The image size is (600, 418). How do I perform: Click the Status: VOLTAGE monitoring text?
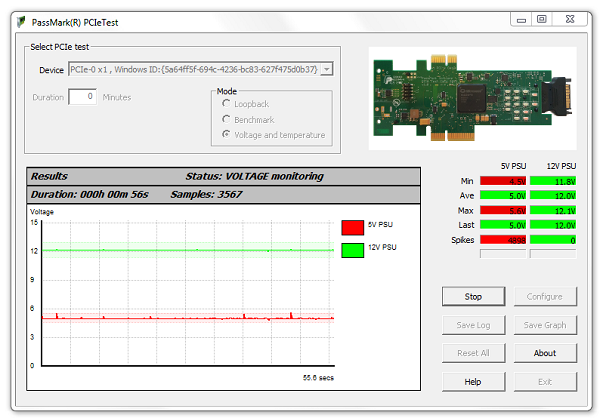pos(254,176)
